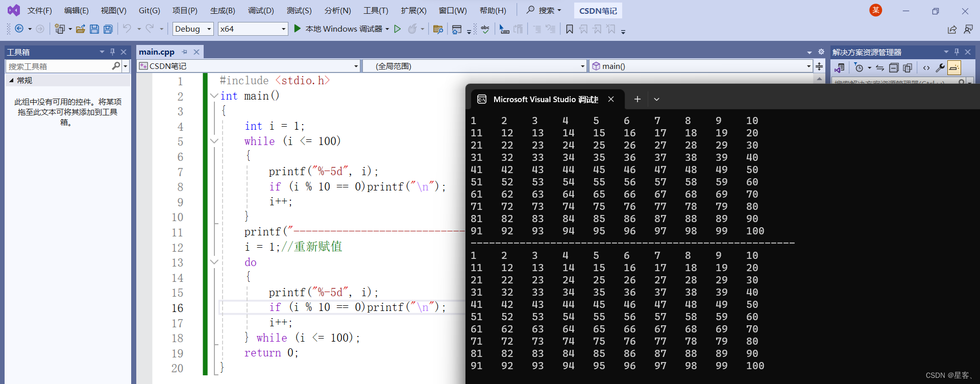980x384 pixels.
Task: Click the 搜索 search button in title bar
Action: click(x=544, y=10)
